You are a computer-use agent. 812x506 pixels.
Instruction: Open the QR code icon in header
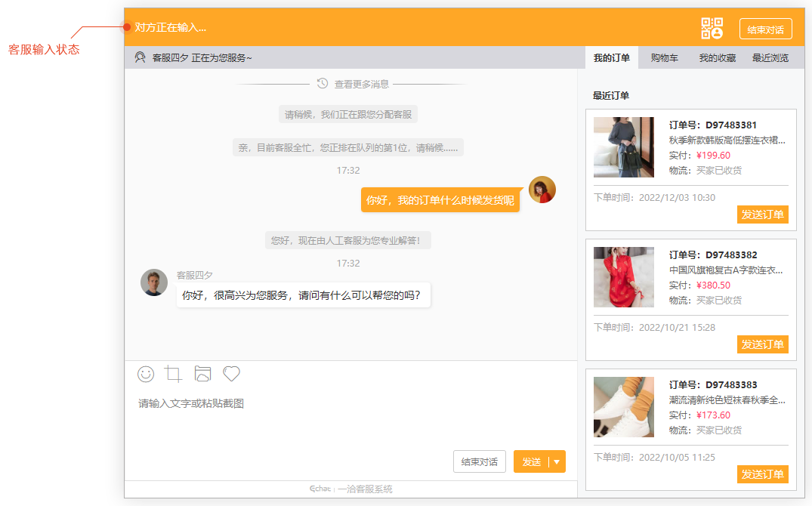point(712,29)
